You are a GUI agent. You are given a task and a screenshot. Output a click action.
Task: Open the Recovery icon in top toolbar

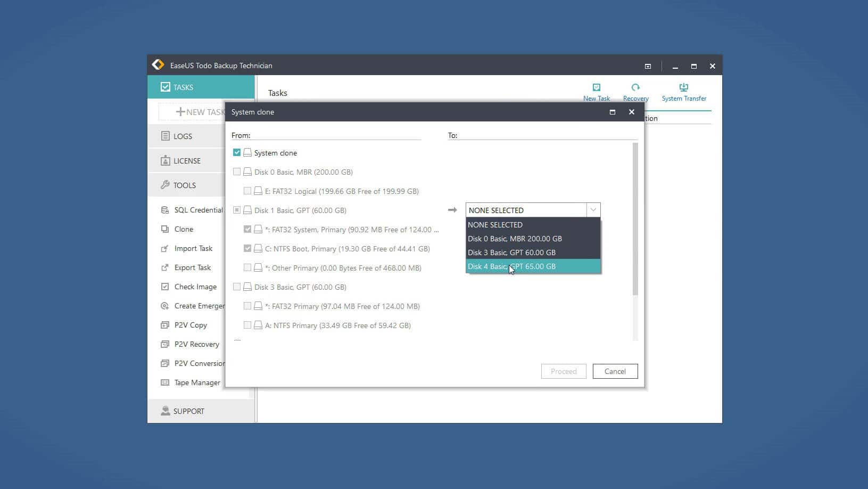pos(635,87)
